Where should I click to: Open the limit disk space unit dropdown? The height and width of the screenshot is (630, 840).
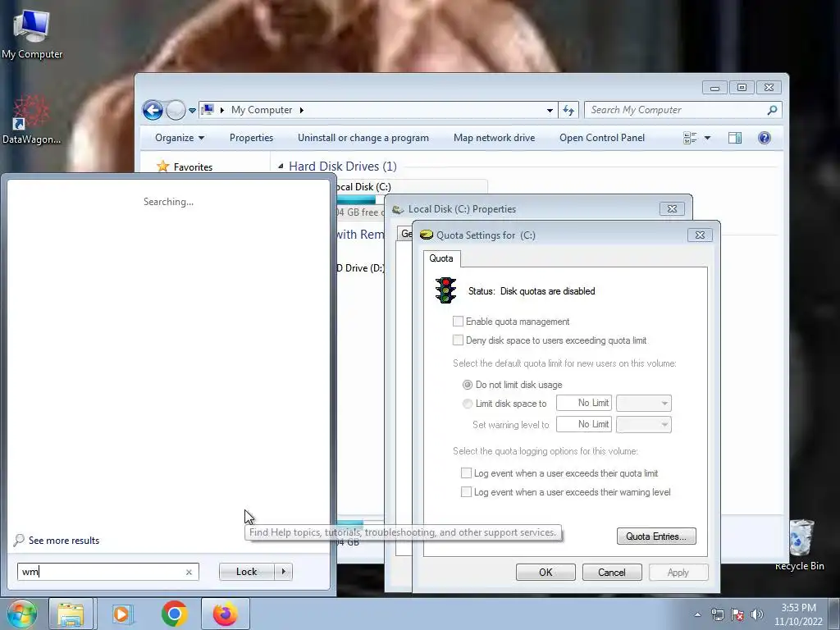coord(644,403)
